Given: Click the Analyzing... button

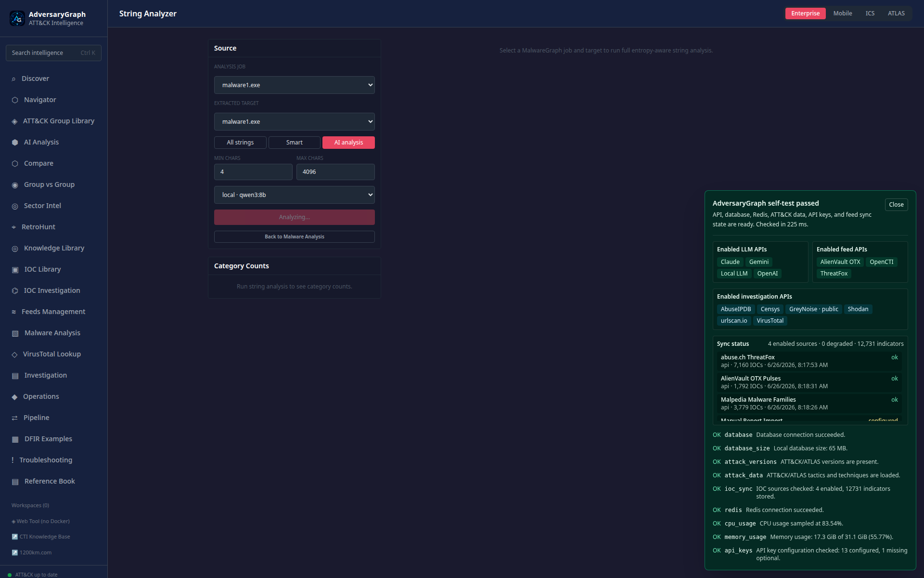Looking at the screenshot, I should (x=295, y=217).
